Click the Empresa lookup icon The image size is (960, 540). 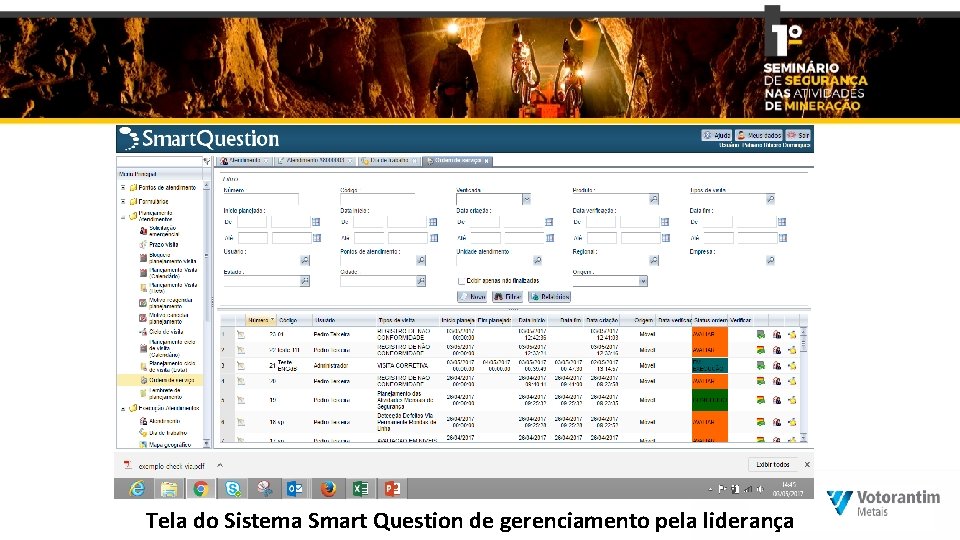pyautogui.click(x=770, y=260)
